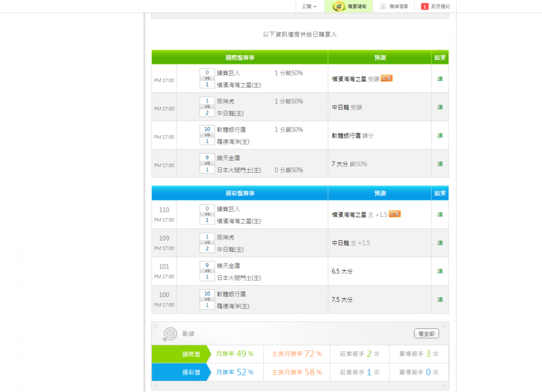Click the 單場殺手 3 次 stat

pyautogui.click(x=419, y=354)
